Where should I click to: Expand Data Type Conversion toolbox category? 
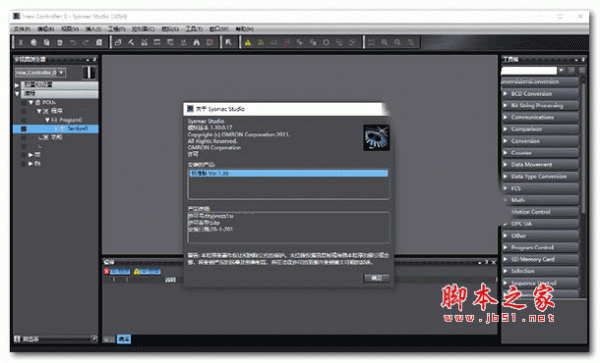540,177
